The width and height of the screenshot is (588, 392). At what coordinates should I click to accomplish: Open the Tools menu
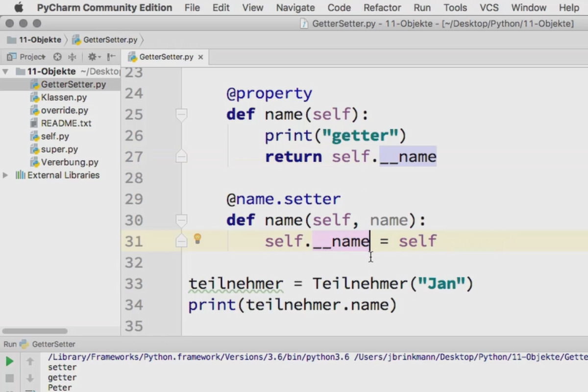[x=455, y=7]
